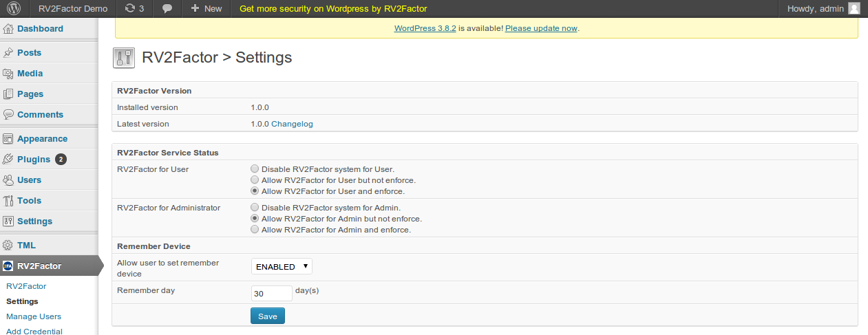Click the admin avatar picture
The height and width of the screenshot is (335, 868).
tap(854, 9)
